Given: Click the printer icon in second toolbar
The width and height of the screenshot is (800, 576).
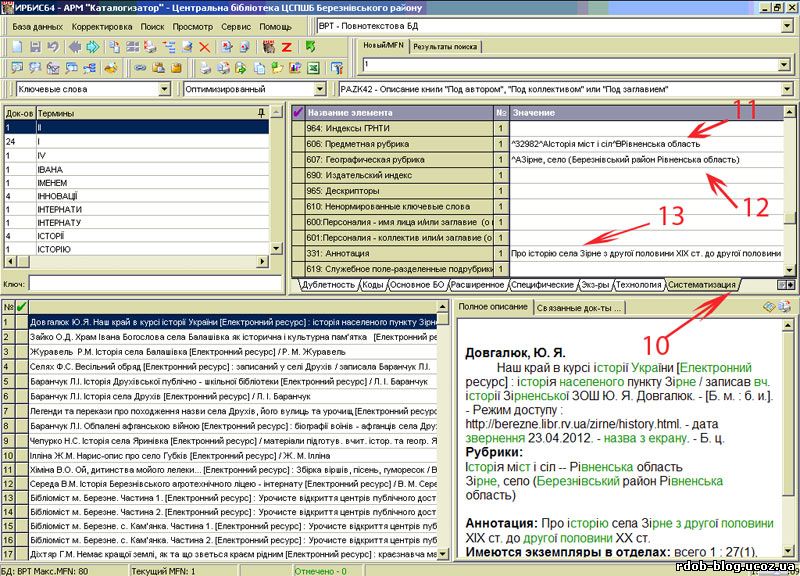Looking at the screenshot, I should click(x=204, y=68).
